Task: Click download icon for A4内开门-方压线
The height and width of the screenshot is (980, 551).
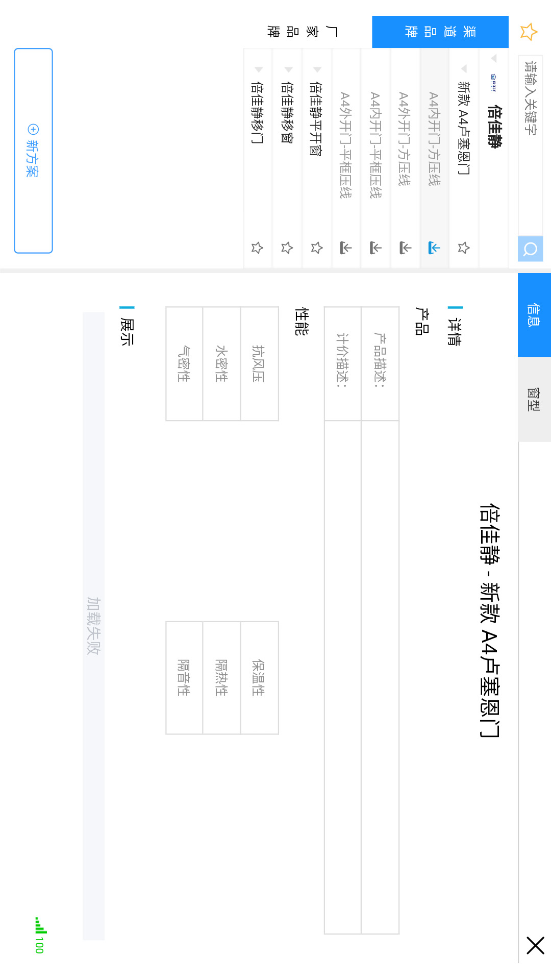Action: click(x=434, y=248)
